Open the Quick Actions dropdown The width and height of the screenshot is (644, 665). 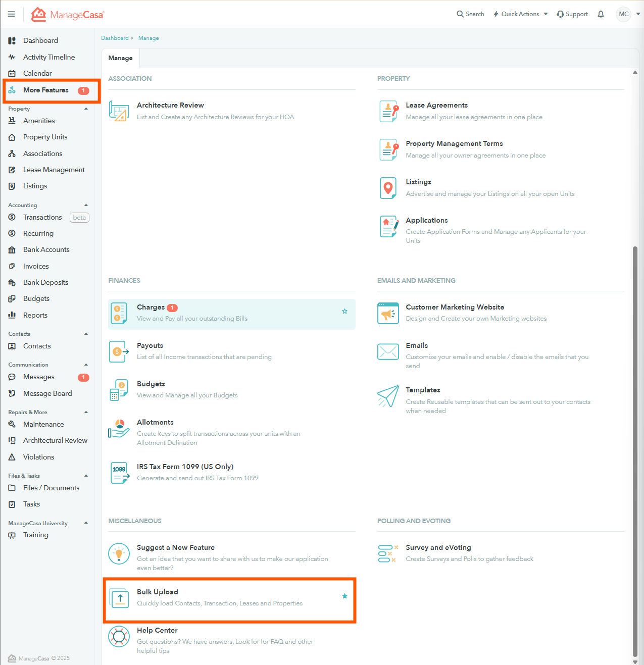pyautogui.click(x=520, y=14)
